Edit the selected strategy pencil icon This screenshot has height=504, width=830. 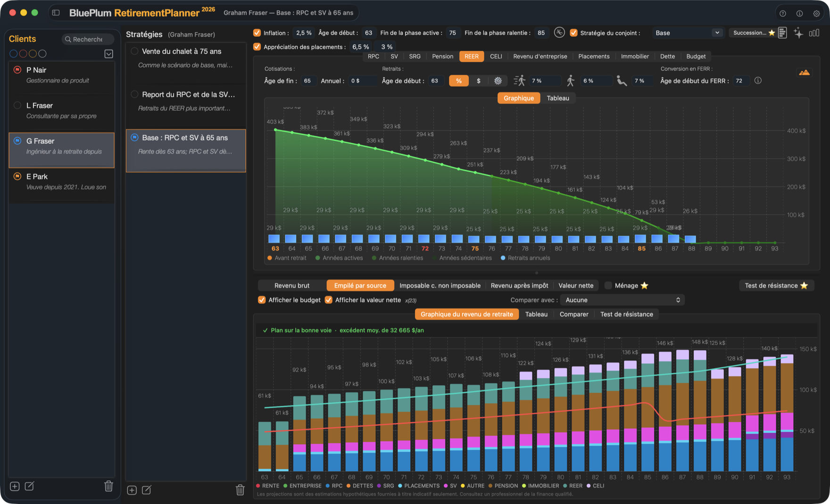[147, 490]
